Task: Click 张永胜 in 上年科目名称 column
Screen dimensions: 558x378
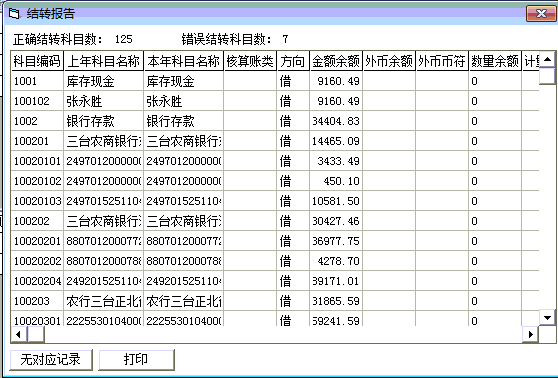Action: (104, 101)
